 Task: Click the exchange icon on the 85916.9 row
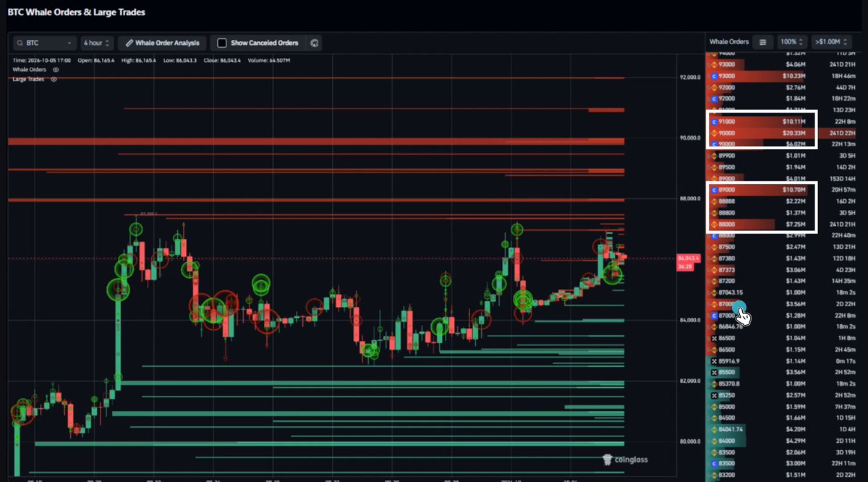pyautogui.click(x=714, y=361)
